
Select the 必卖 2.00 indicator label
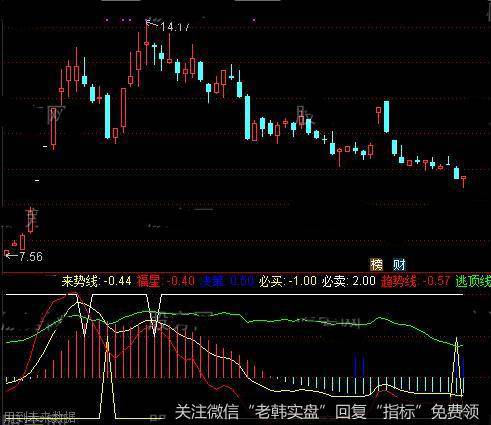coord(348,281)
